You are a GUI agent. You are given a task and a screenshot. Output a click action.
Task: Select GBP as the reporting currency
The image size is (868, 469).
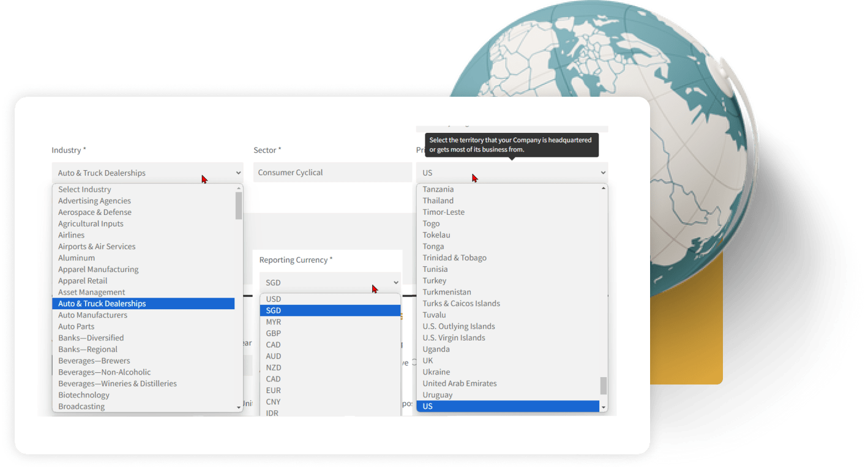(274, 334)
